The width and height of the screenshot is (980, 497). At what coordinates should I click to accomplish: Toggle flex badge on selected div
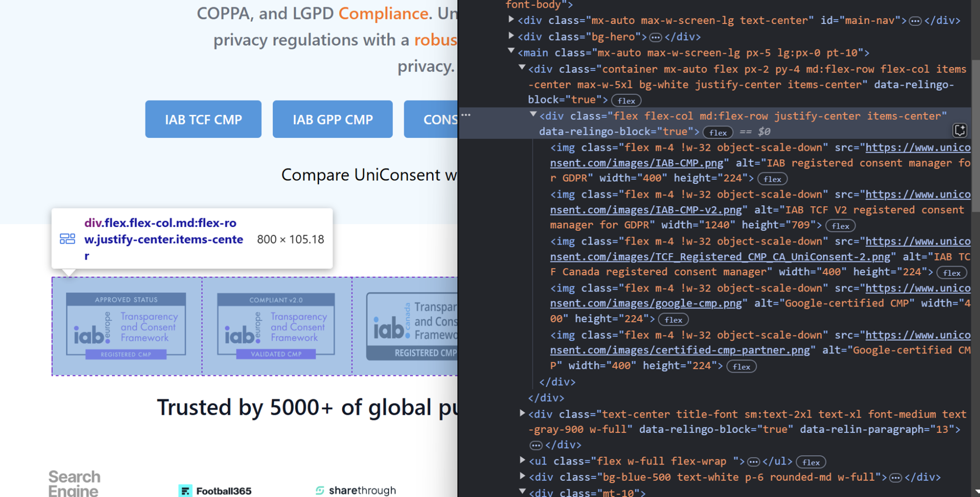718,132
